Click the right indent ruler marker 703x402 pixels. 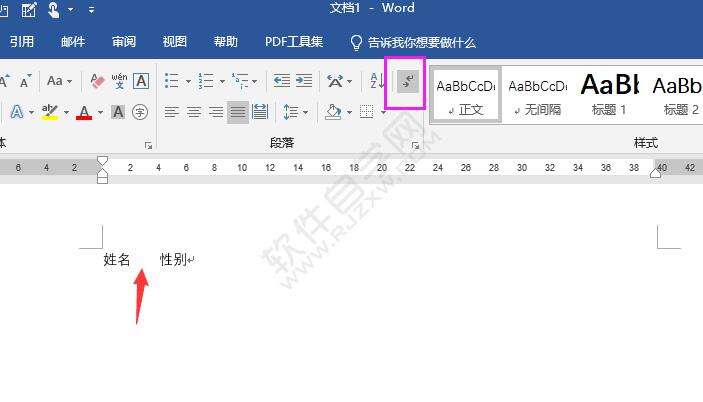(x=655, y=173)
